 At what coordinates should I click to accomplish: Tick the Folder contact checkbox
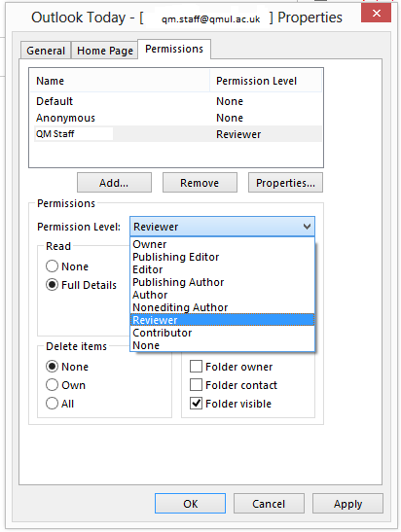coord(196,385)
